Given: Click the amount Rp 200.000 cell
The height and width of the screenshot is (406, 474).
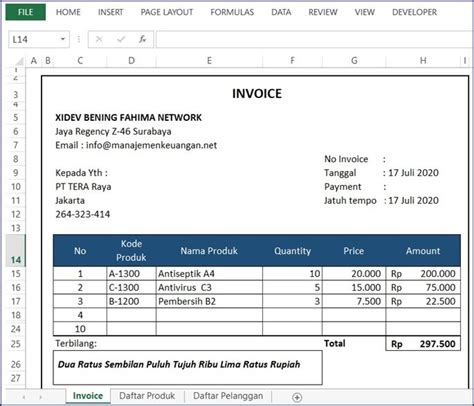Looking at the screenshot, I should point(423,274).
